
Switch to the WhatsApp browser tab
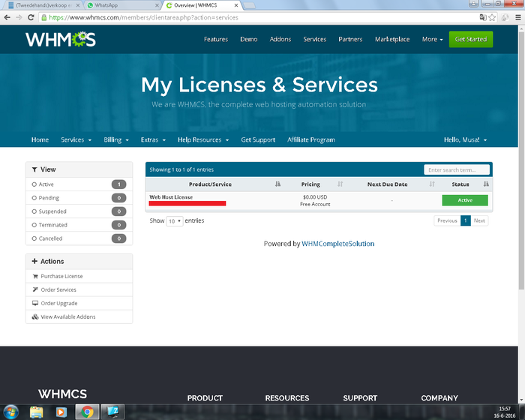tap(122, 5)
